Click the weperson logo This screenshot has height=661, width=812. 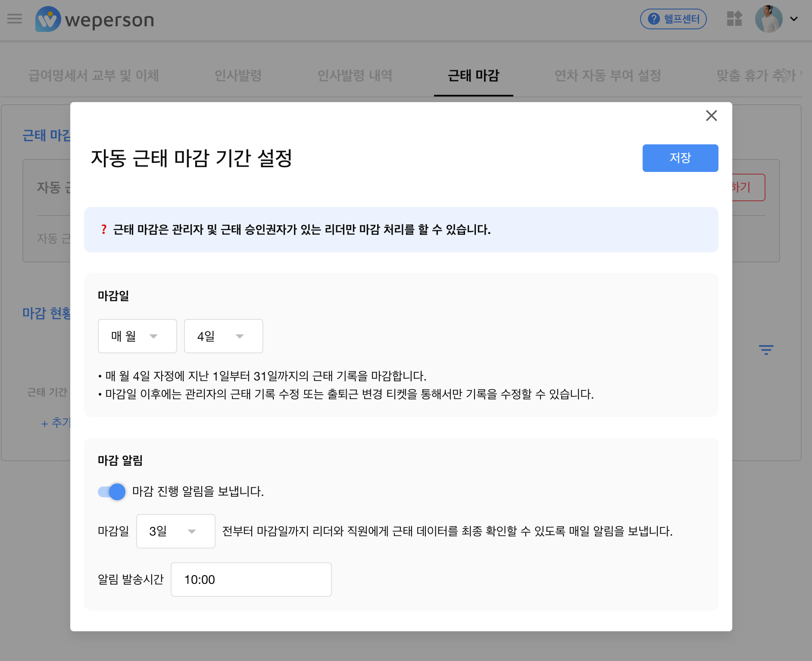coord(94,20)
